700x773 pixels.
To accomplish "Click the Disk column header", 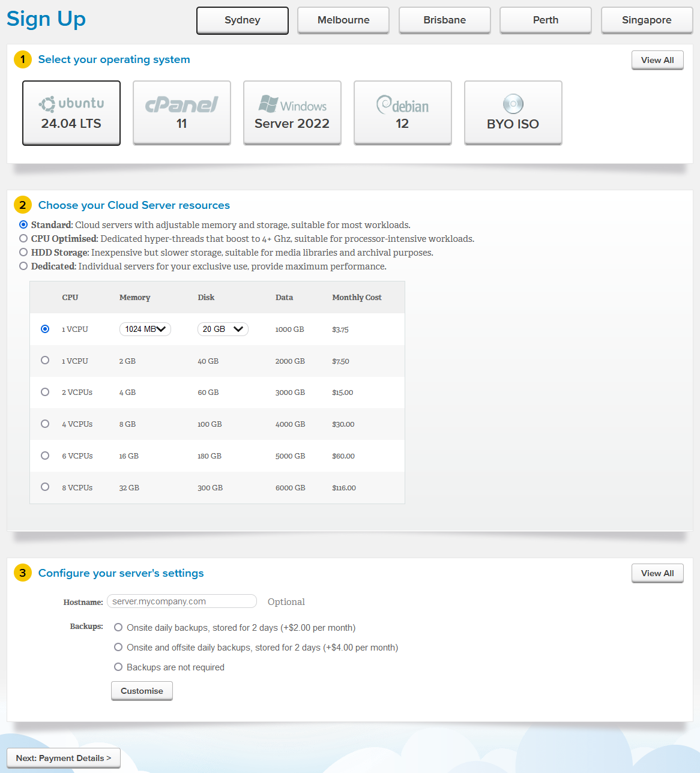I will coord(206,298).
